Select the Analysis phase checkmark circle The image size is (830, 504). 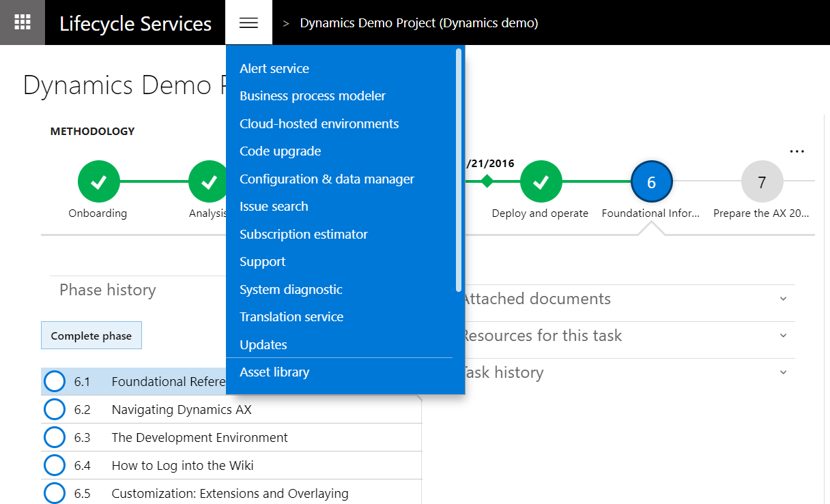pos(208,181)
